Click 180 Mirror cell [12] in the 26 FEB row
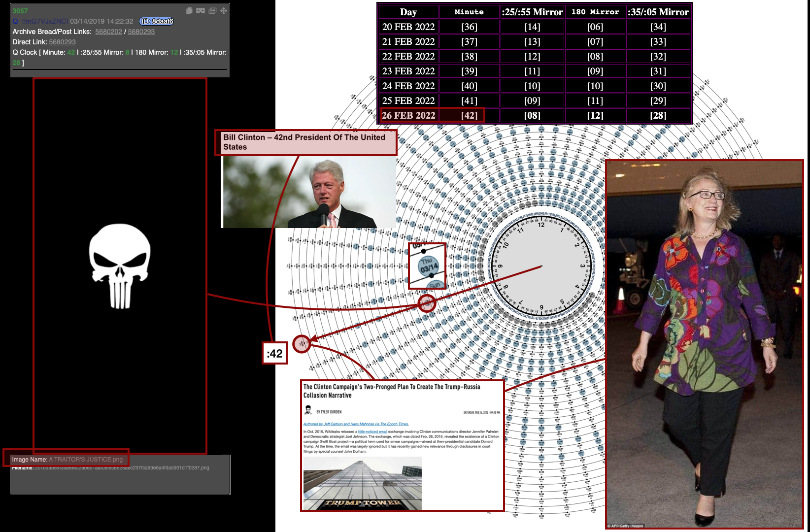The image size is (810, 532). (x=595, y=115)
